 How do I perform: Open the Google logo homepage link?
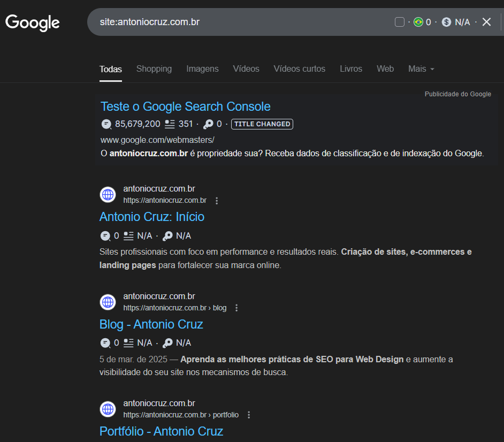(x=33, y=22)
